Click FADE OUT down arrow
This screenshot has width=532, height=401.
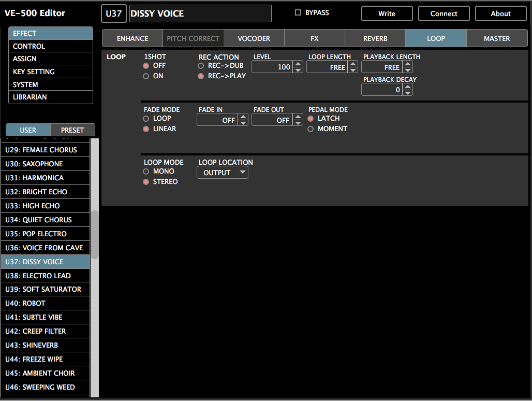coord(298,123)
